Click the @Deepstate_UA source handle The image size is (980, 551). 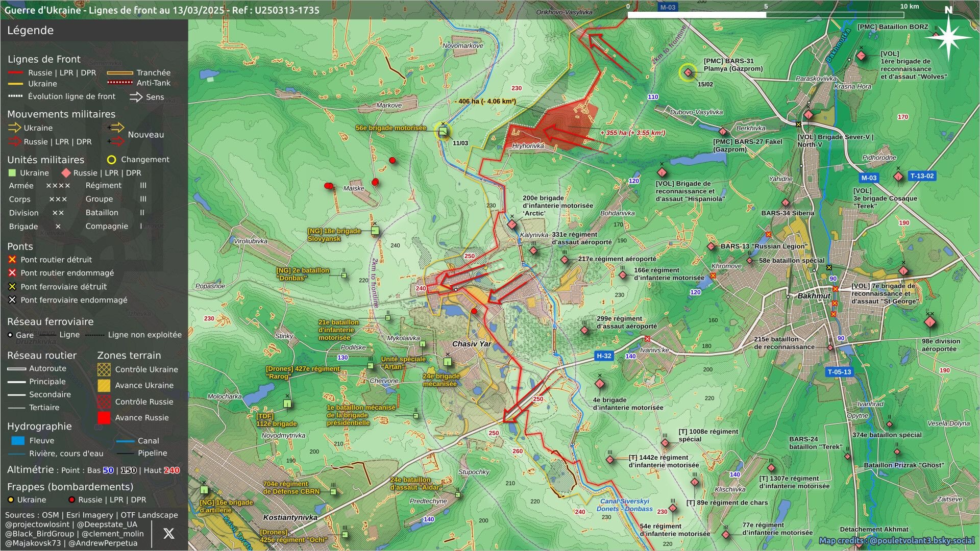click(x=107, y=524)
